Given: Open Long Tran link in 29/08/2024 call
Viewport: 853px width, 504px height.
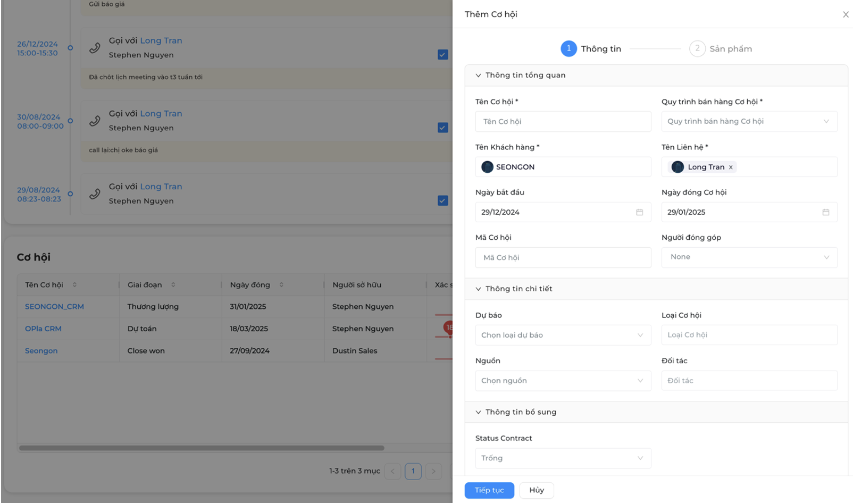Looking at the screenshot, I should click(x=161, y=187).
